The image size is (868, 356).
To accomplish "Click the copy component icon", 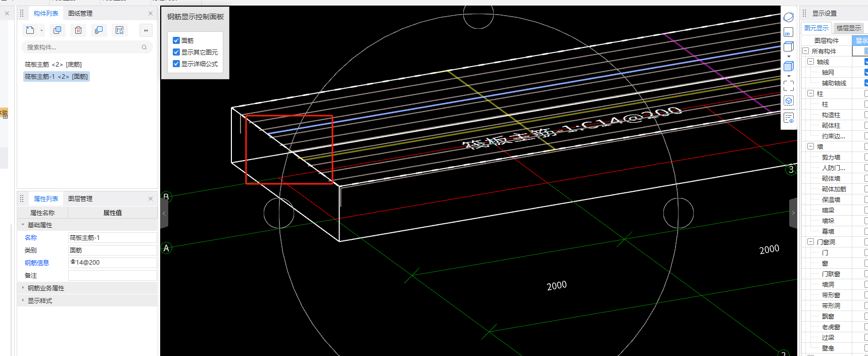I will pos(57,30).
